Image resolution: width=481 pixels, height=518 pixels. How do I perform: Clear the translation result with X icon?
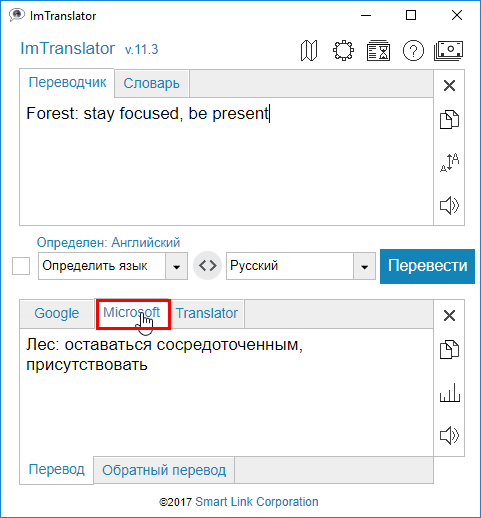coord(449,315)
